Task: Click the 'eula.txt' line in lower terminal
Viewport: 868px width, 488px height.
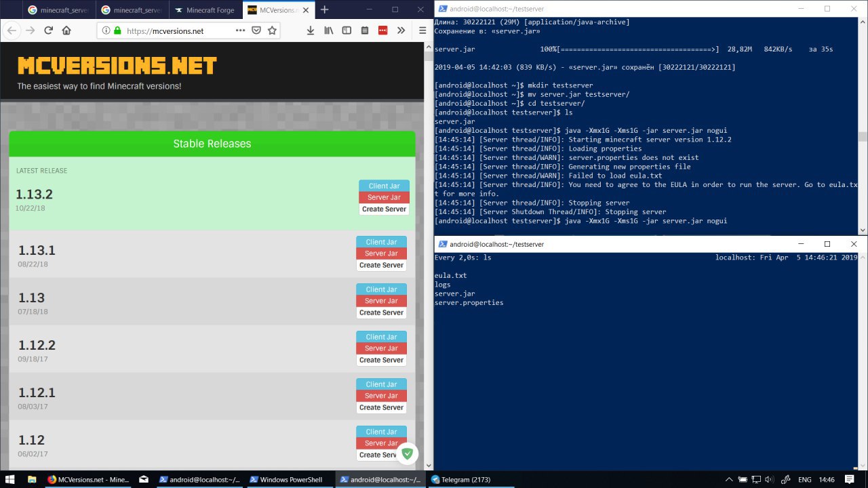Action: click(x=451, y=276)
